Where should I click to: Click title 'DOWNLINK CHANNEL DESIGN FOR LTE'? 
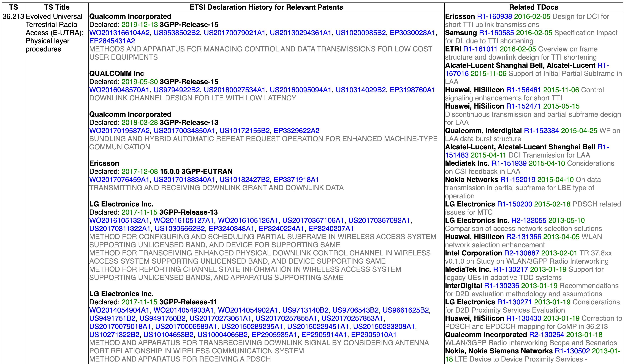[192, 98]
